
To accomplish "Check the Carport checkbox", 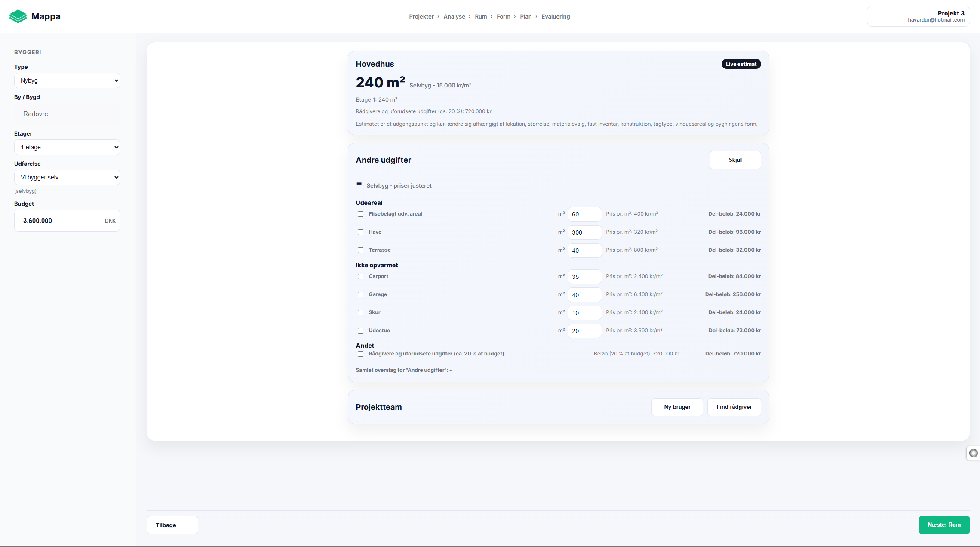I will click(360, 277).
